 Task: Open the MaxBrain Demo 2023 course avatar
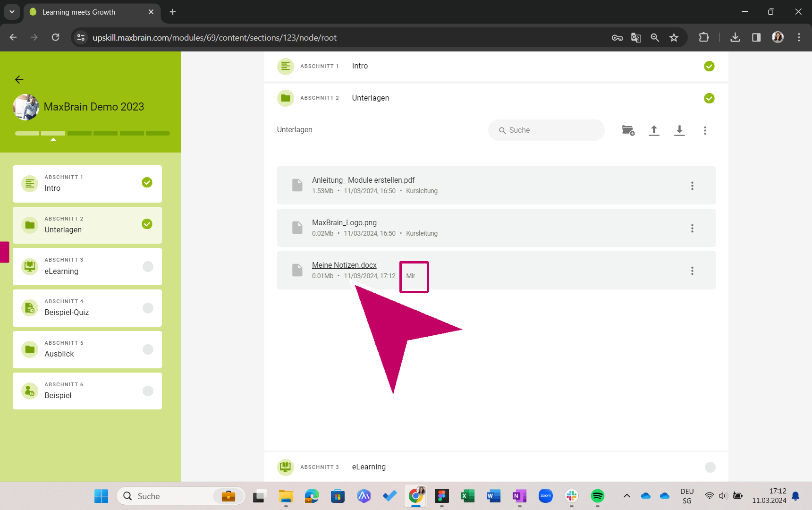click(x=26, y=107)
